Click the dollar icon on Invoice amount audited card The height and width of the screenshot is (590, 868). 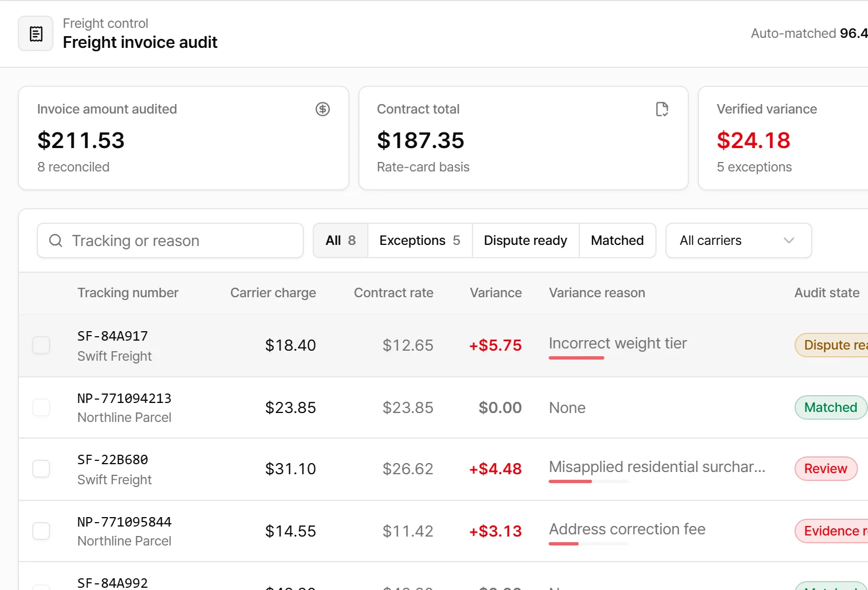(x=323, y=109)
